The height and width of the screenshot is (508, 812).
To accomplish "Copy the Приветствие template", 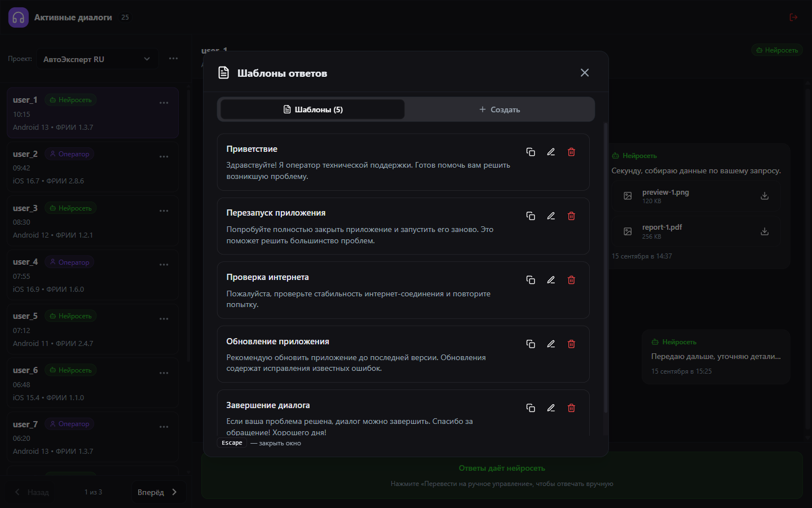I will 531,152.
